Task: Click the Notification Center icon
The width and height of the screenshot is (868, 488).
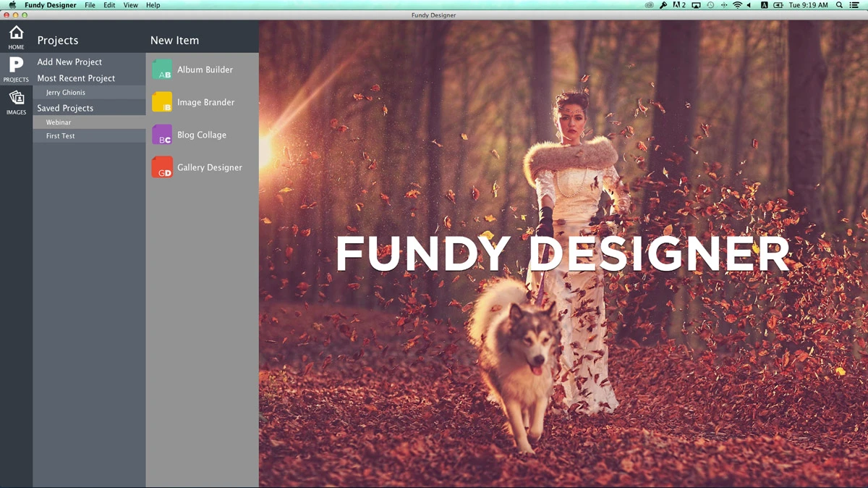Action: [x=855, y=5]
